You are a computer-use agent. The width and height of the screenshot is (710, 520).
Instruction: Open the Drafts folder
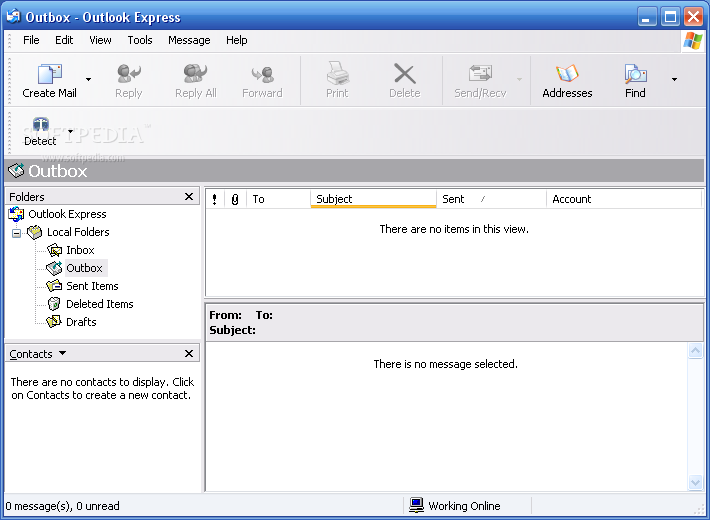82,322
